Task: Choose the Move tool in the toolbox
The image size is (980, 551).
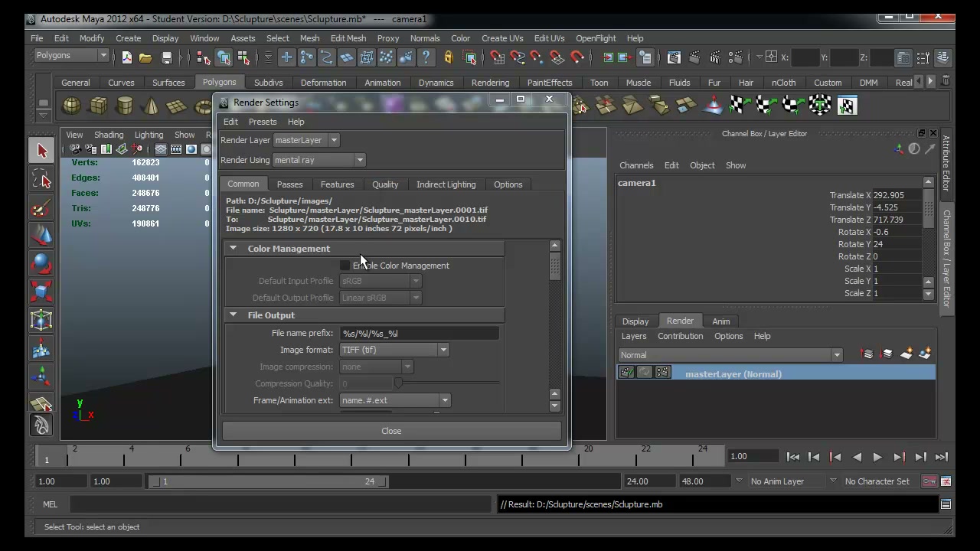Action: coord(41,236)
